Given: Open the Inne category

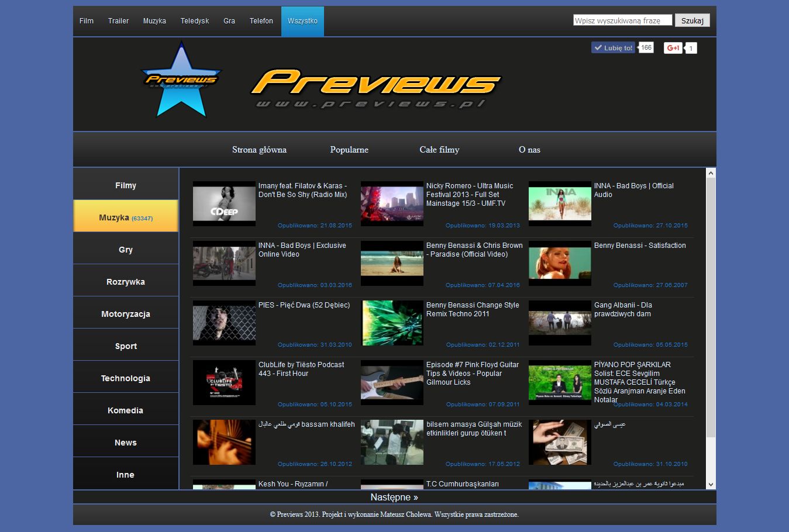Looking at the screenshot, I should [x=126, y=474].
